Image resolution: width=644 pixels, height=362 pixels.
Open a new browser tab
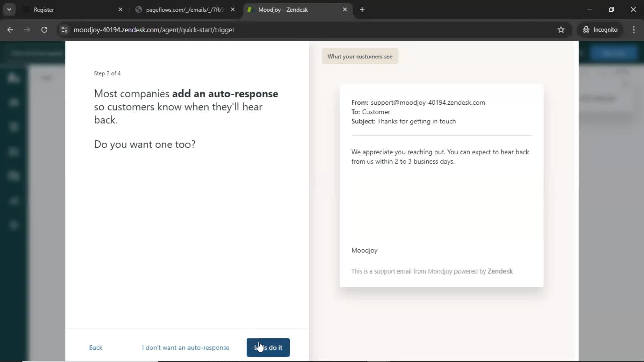point(362,10)
